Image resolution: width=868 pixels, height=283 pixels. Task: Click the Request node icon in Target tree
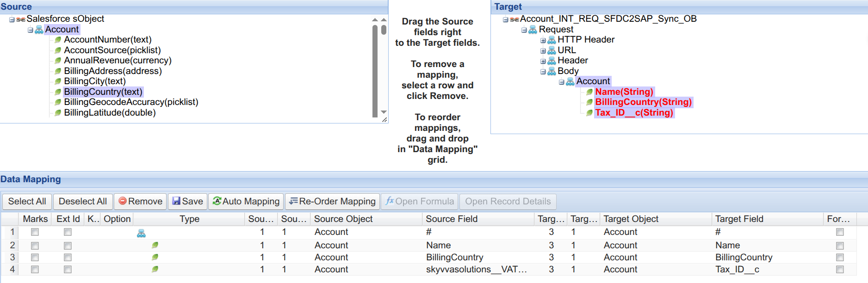(533, 30)
